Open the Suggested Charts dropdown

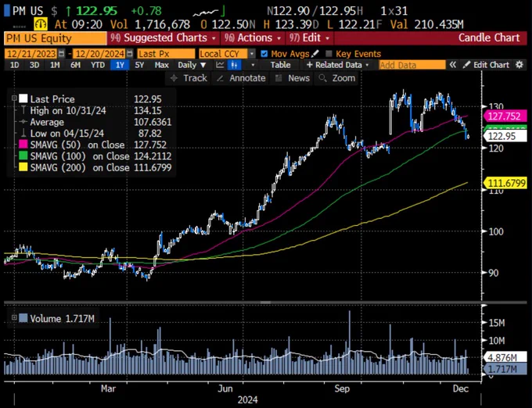click(164, 38)
